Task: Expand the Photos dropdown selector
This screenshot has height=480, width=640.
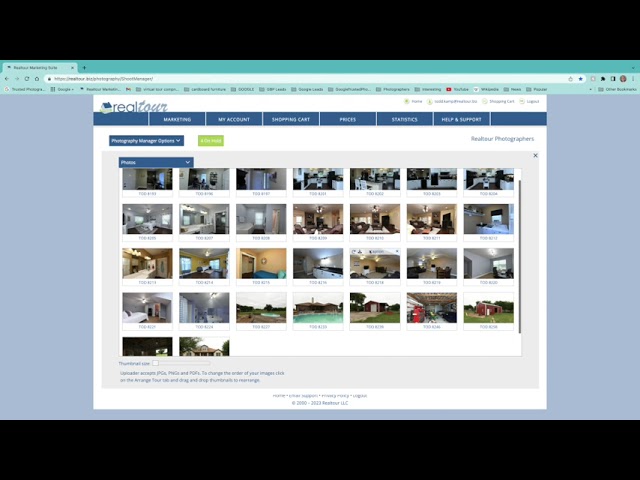Action: tap(156, 162)
